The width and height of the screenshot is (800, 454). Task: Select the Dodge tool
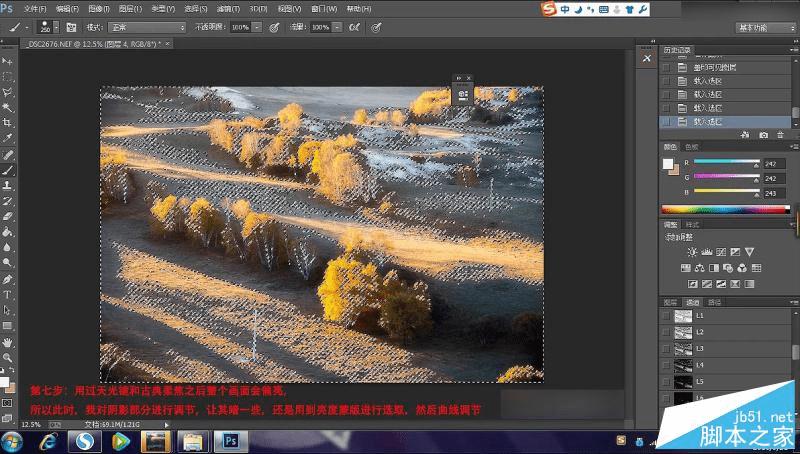(7, 263)
